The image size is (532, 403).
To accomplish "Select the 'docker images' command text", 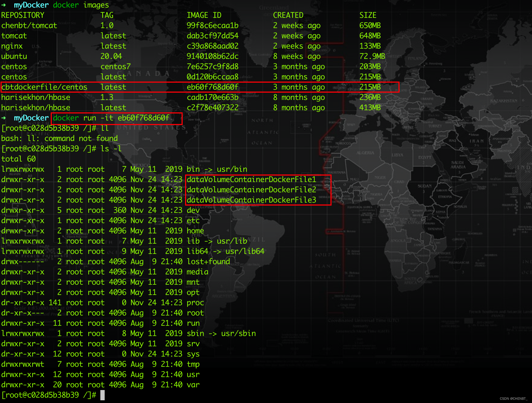I will [x=81, y=5].
